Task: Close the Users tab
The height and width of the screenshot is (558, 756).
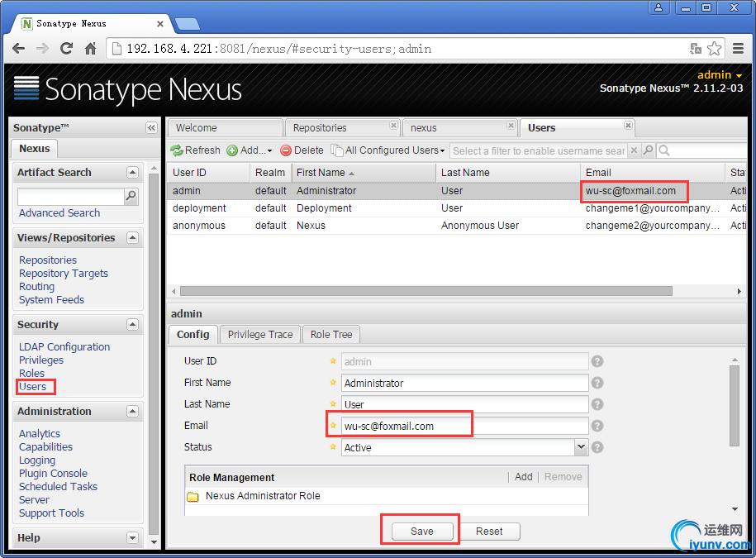Action: (628, 126)
